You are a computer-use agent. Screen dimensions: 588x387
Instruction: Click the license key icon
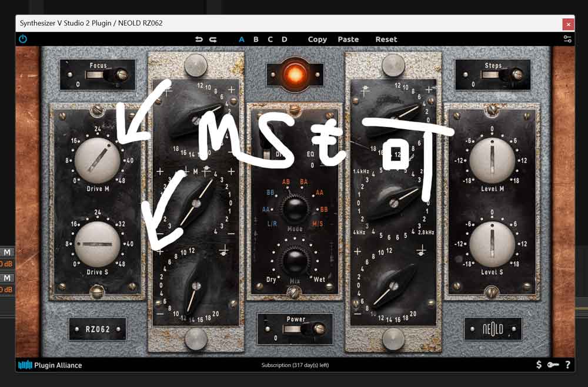553,365
